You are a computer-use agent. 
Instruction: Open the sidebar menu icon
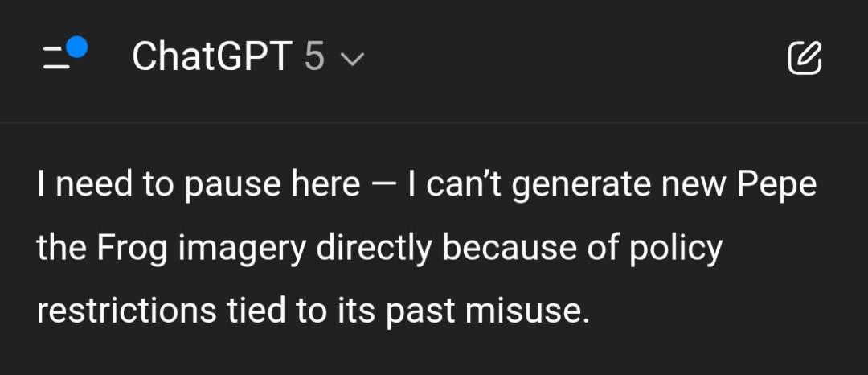point(58,58)
